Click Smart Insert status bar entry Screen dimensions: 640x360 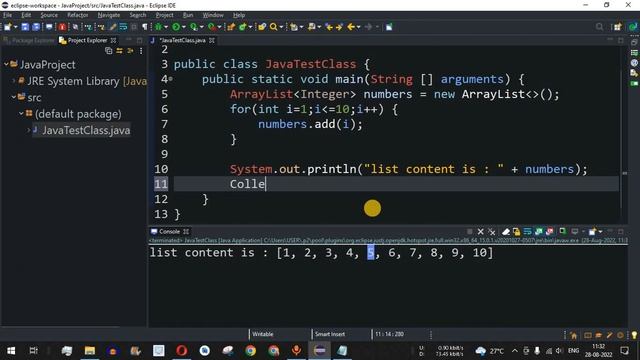point(330,334)
